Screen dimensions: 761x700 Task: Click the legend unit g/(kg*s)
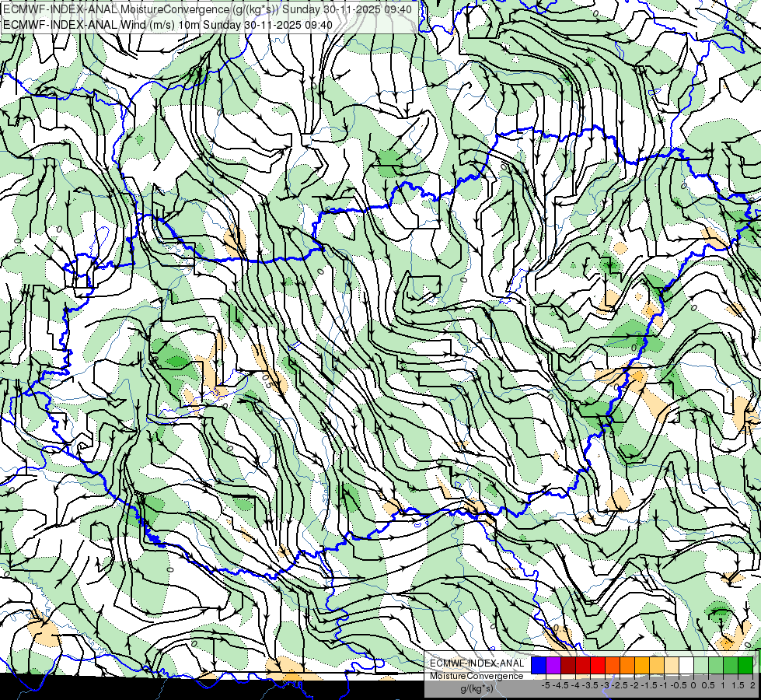[x=476, y=689]
